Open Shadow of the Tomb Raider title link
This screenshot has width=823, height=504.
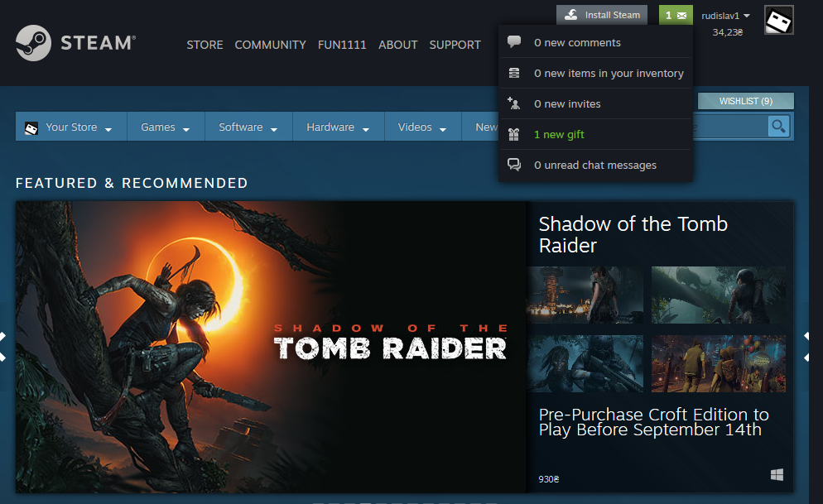tap(633, 234)
